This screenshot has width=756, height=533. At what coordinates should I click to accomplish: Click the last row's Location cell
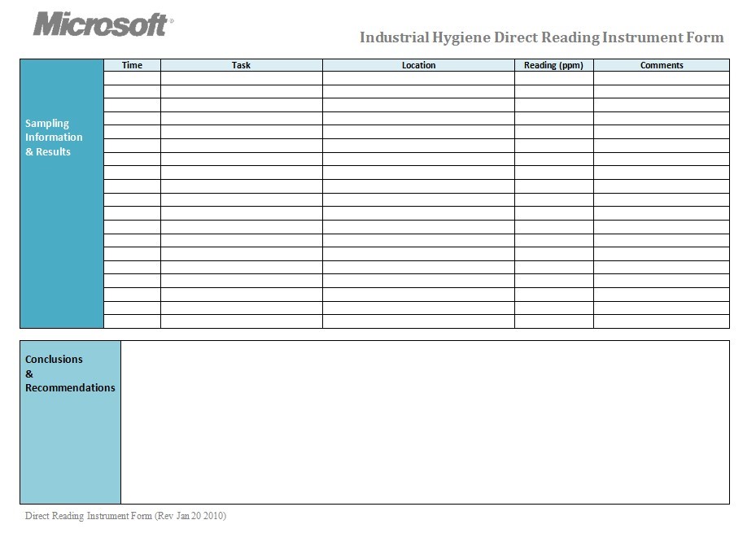click(x=418, y=321)
